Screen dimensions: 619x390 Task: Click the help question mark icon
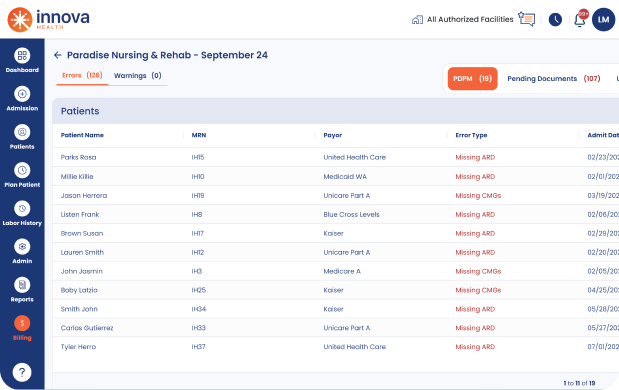coord(22,372)
